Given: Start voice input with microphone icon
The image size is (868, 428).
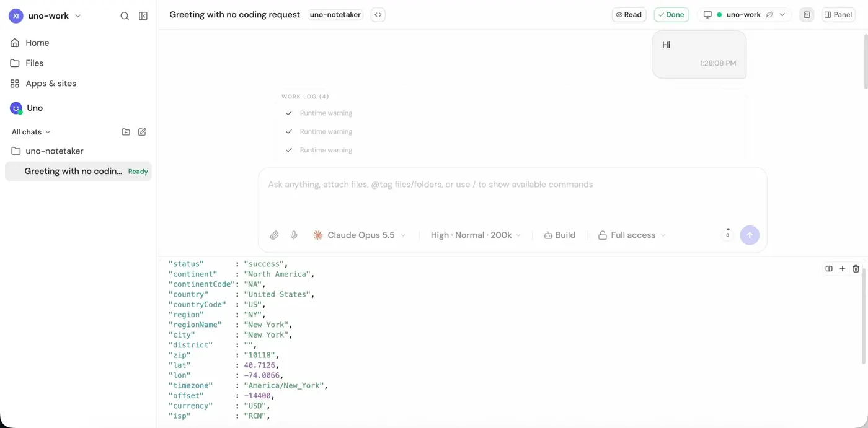Looking at the screenshot, I should coord(294,235).
